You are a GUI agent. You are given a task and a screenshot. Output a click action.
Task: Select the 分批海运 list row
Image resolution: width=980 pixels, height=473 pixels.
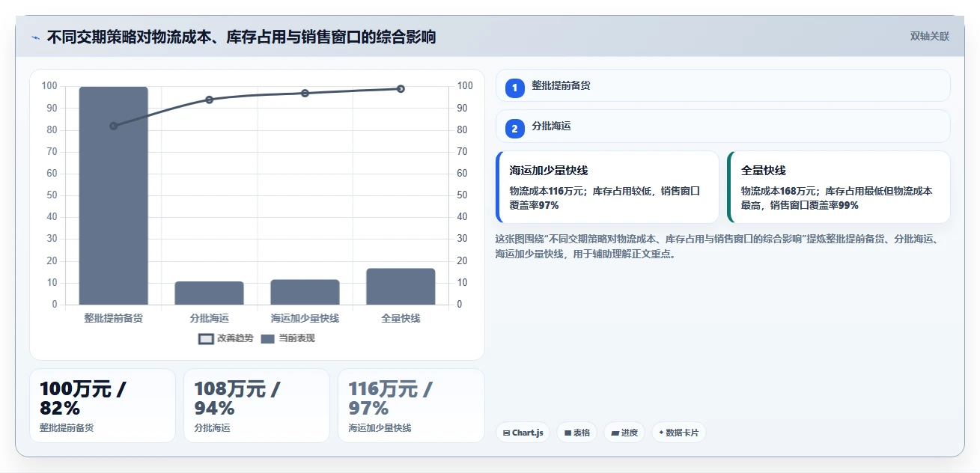point(722,126)
